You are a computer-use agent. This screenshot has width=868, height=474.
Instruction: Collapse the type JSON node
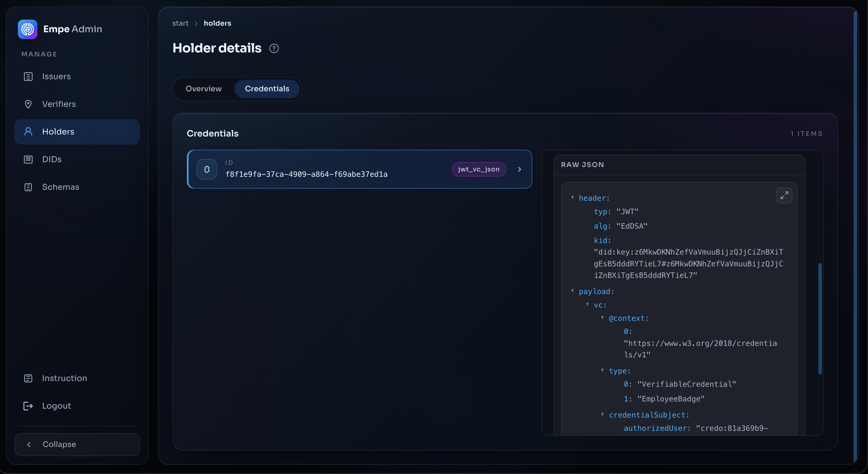603,370
